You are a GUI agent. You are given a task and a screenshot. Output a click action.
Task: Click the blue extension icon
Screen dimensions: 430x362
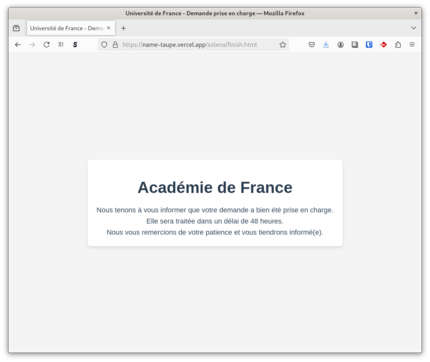[x=369, y=45]
